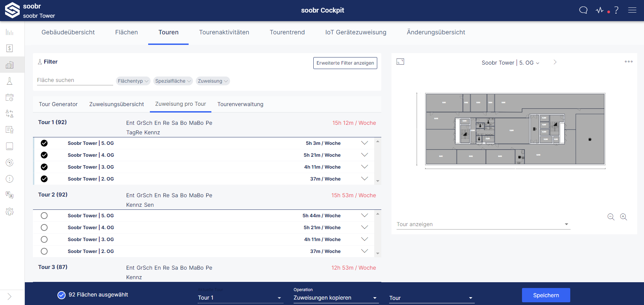
Task: Open the Tourenverwaltung sub-tab
Action: click(x=240, y=104)
